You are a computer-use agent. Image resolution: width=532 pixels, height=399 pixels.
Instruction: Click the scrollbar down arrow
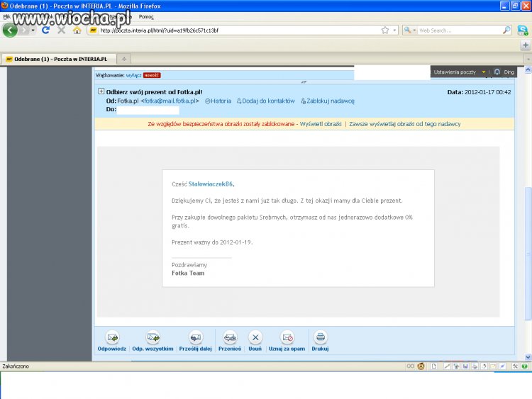pos(528,356)
